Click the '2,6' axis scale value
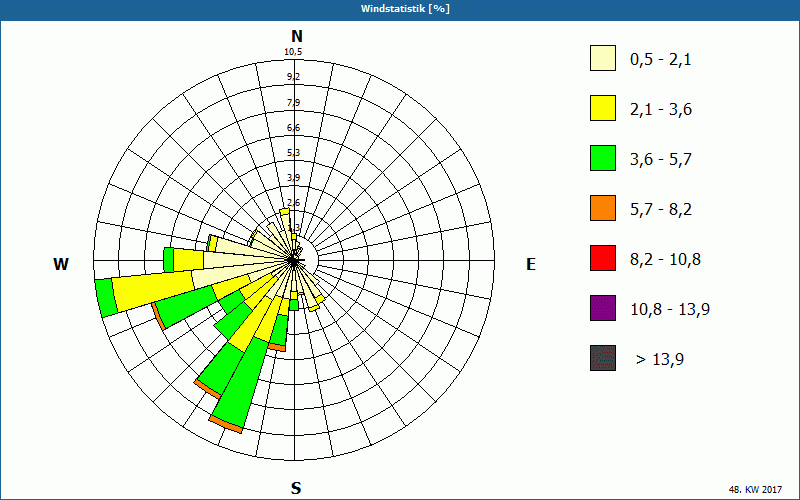The height and width of the screenshot is (500, 800). click(293, 203)
